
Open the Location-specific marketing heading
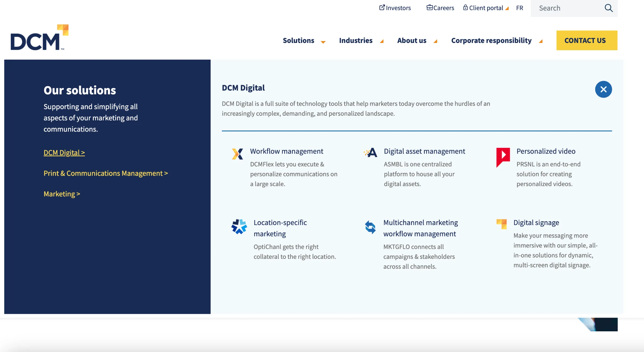280,228
